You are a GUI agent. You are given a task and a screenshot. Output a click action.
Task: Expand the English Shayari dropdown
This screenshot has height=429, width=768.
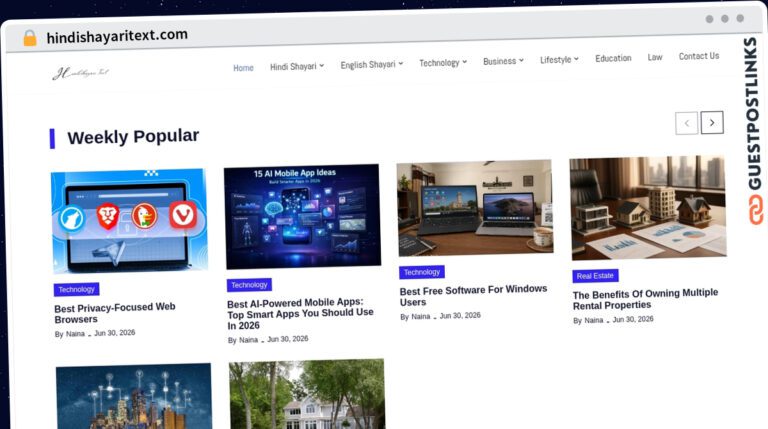(x=372, y=65)
